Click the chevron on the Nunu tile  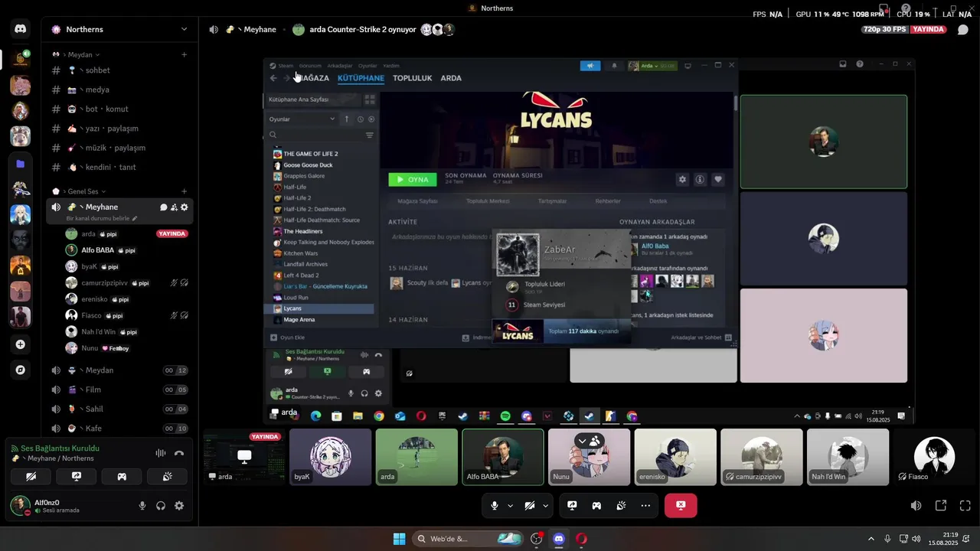click(582, 441)
